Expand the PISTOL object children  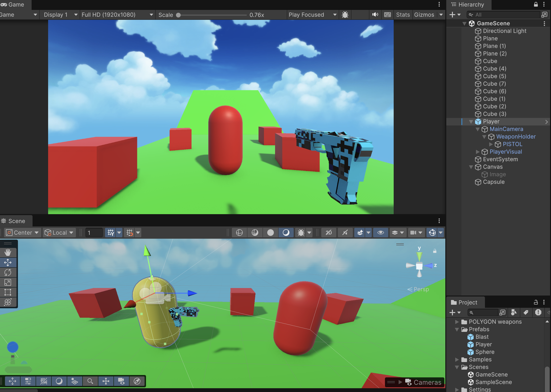491,144
